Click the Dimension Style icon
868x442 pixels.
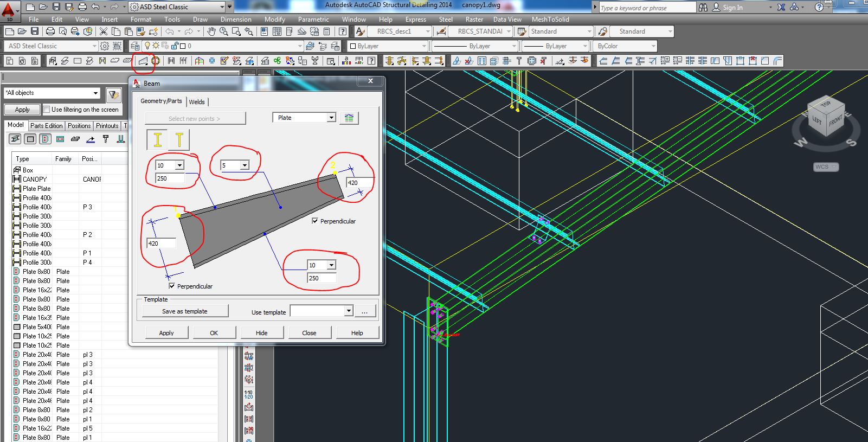point(441,31)
